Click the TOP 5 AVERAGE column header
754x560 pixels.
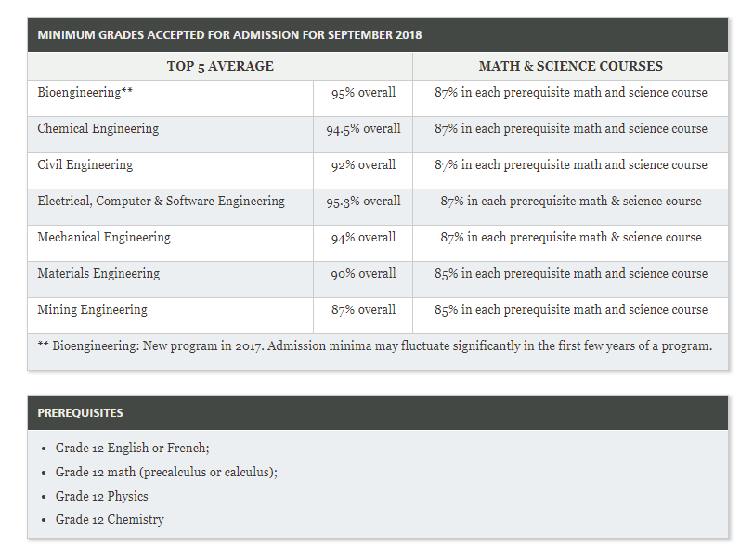[x=220, y=66]
